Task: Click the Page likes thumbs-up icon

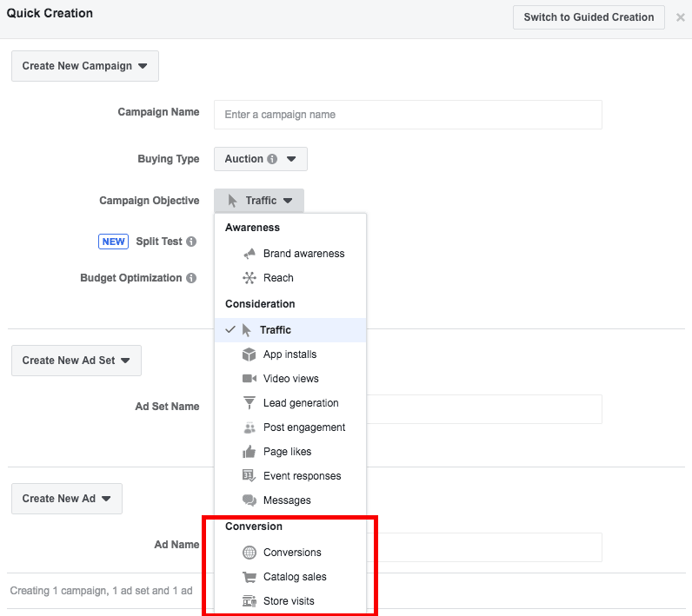Action: click(250, 452)
